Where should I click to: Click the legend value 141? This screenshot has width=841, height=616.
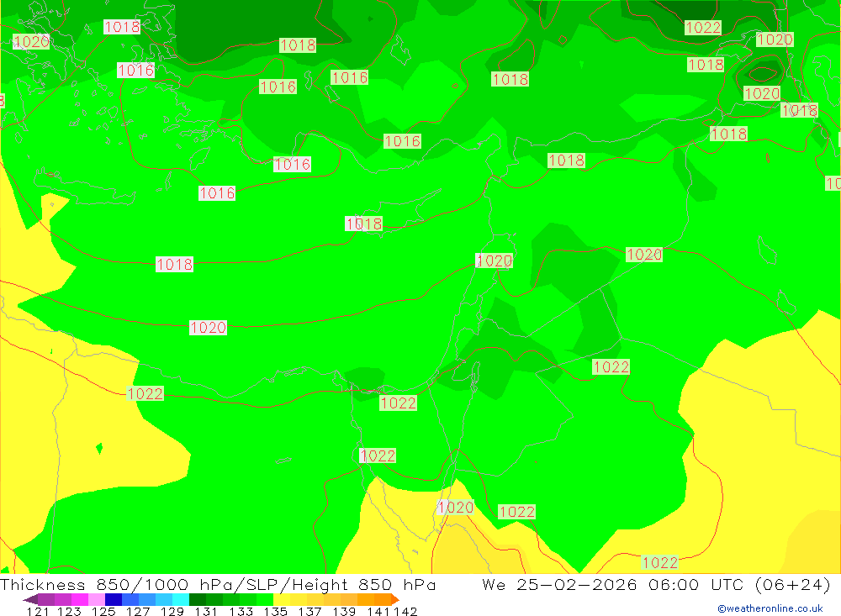[378, 611]
